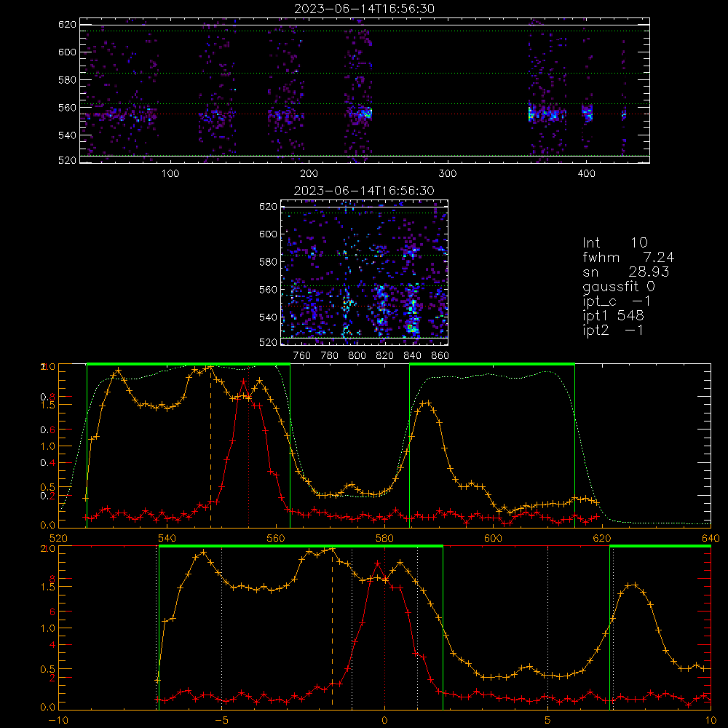Click x-axis label '200' under top spectrogram
This screenshot has height=728, width=728.
[x=309, y=174]
